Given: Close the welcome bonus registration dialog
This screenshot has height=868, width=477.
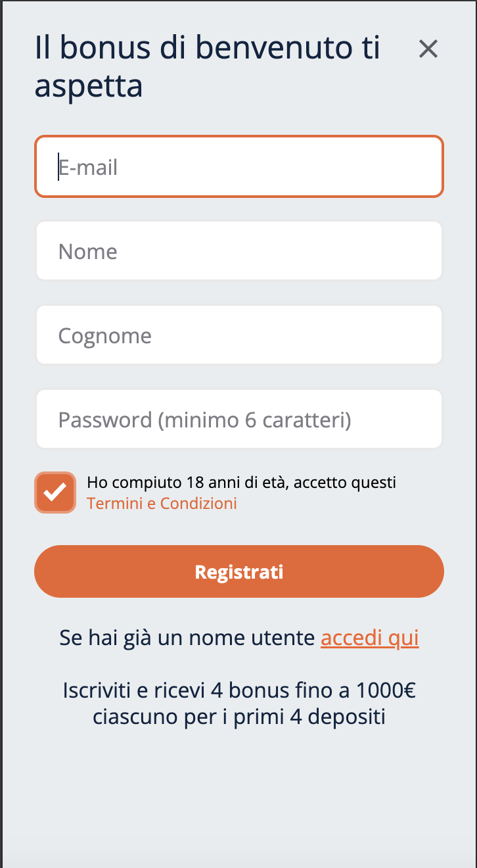Looking at the screenshot, I should (428, 49).
